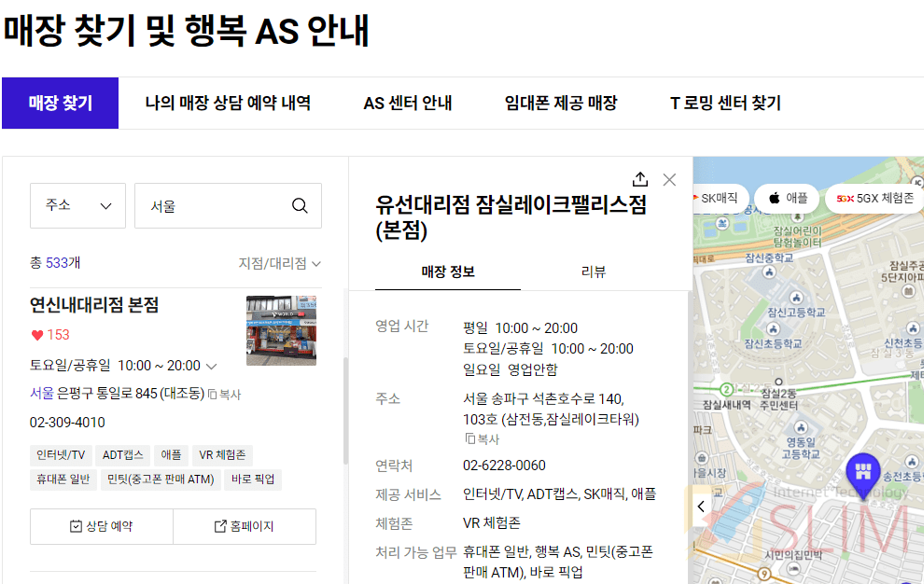924x584 pixels.
Task: Expand 토요일/공휴일 hours chevron
Action: (x=212, y=367)
